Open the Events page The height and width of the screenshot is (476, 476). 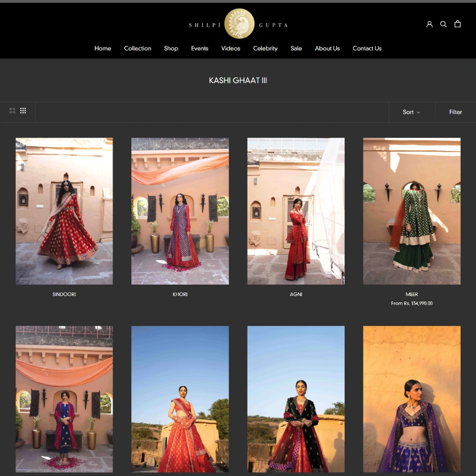coord(199,48)
